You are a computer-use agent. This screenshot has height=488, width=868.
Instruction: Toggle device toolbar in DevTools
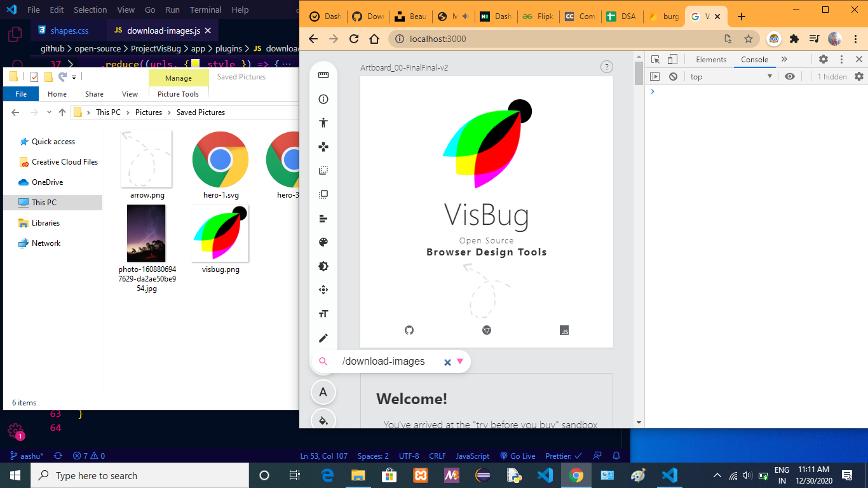point(672,59)
